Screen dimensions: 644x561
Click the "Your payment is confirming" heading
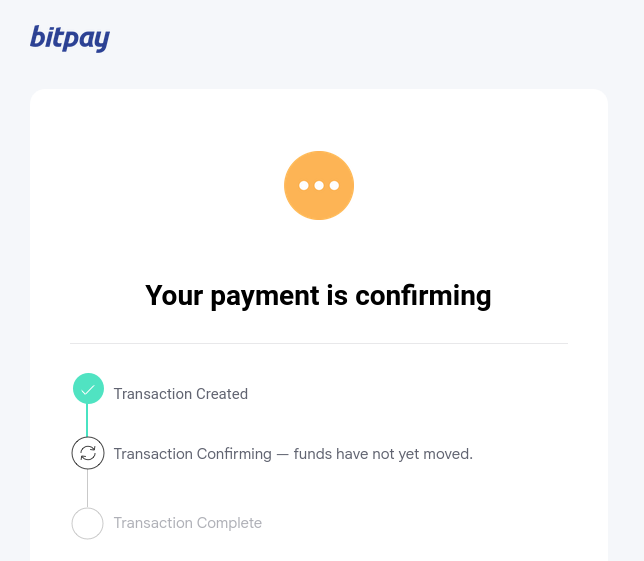(x=318, y=296)
